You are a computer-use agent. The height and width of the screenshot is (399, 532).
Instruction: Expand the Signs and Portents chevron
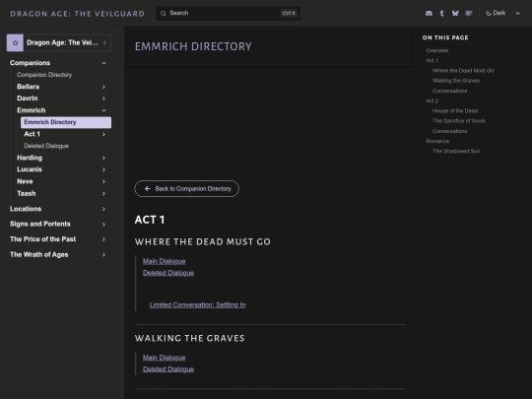click(x=103, y=225)
